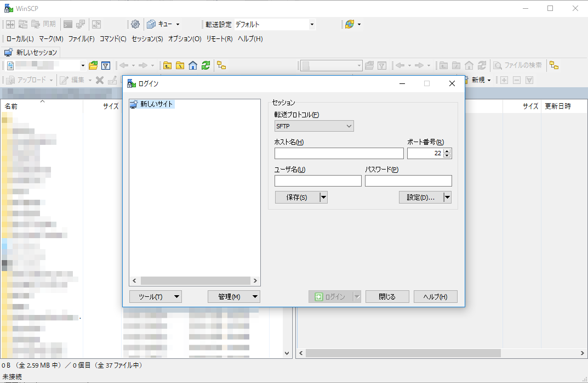Open the コマンド(C) menu

coord(113,38)
